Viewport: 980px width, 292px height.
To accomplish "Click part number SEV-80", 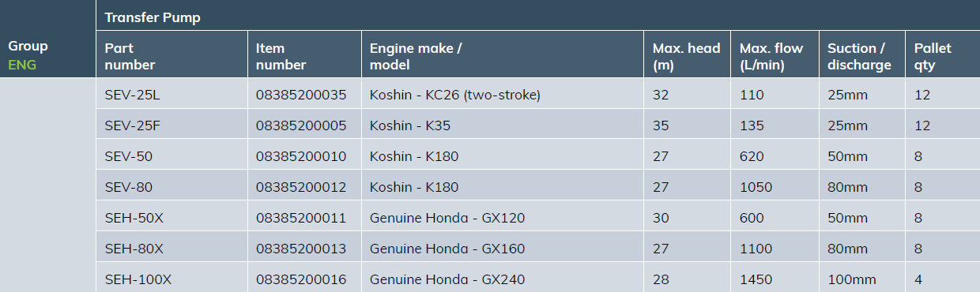I will (x=128, y=187).
